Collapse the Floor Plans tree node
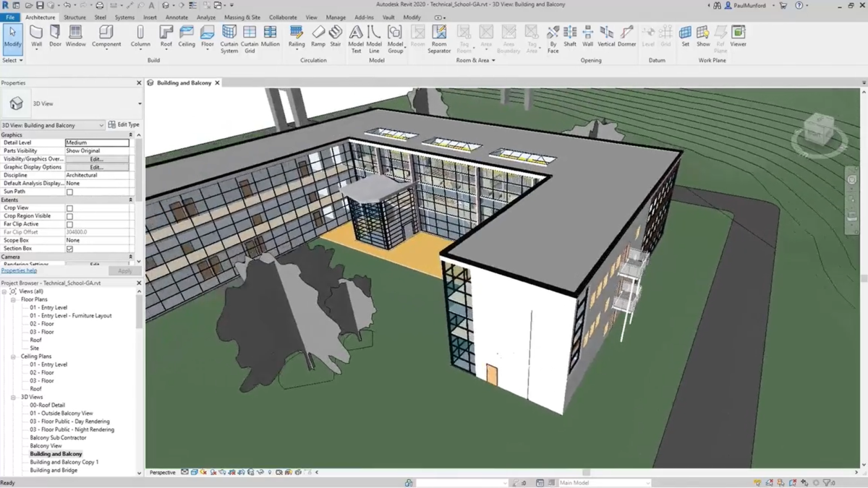This screenshot has width=868, height=488. click(14, 299)
